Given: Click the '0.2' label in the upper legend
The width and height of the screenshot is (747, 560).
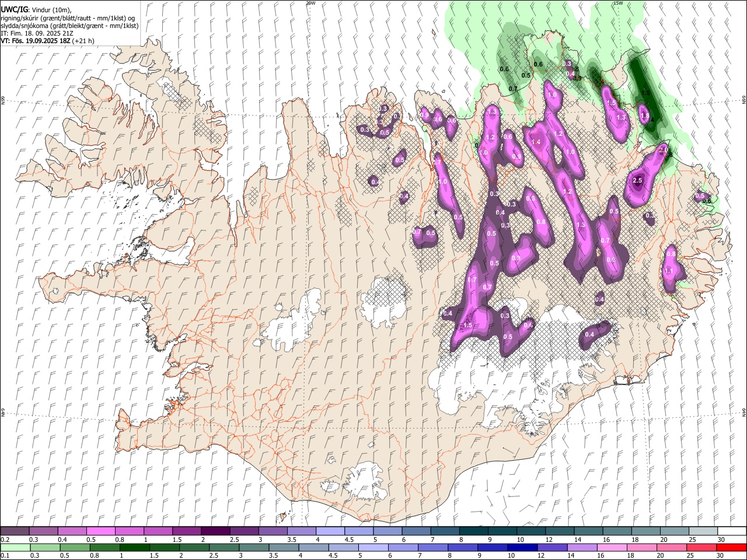Looking at the screenshot, I should tap(4, 540).
